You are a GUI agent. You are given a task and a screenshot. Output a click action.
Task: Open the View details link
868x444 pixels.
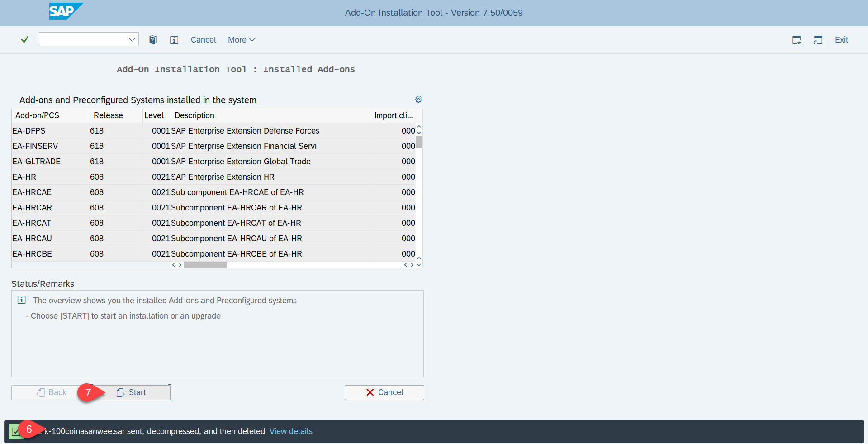click(x=291, y=431)
